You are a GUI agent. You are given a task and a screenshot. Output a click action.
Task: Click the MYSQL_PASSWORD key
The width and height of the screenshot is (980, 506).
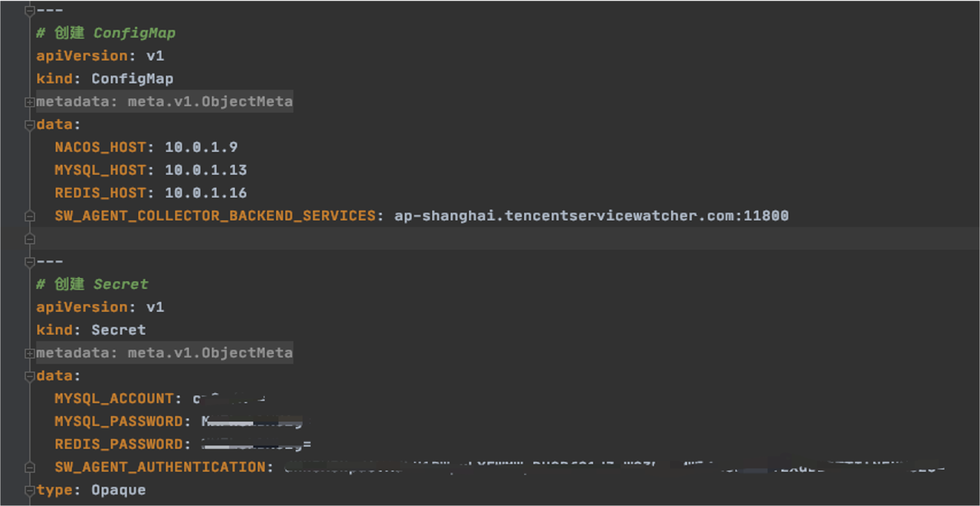coord(118,421)
